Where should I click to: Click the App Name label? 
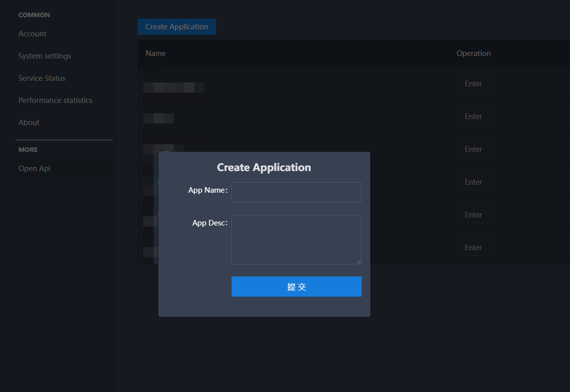click(x=207, y=190)
